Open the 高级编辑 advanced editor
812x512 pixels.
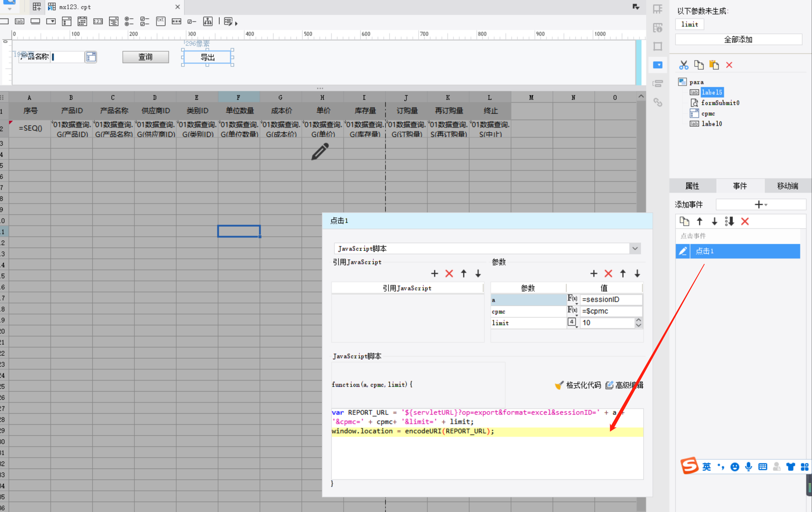click(x=624, y=385)
